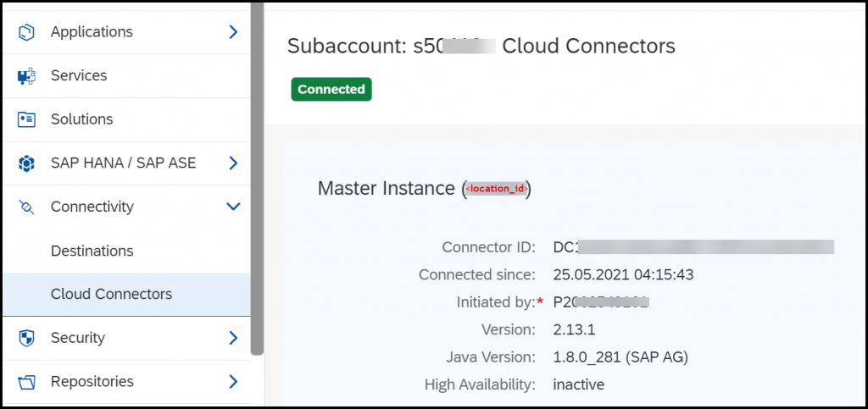
Task: Expand the Applications chevron
Action: pyautogui.click(x=233, y=32)
